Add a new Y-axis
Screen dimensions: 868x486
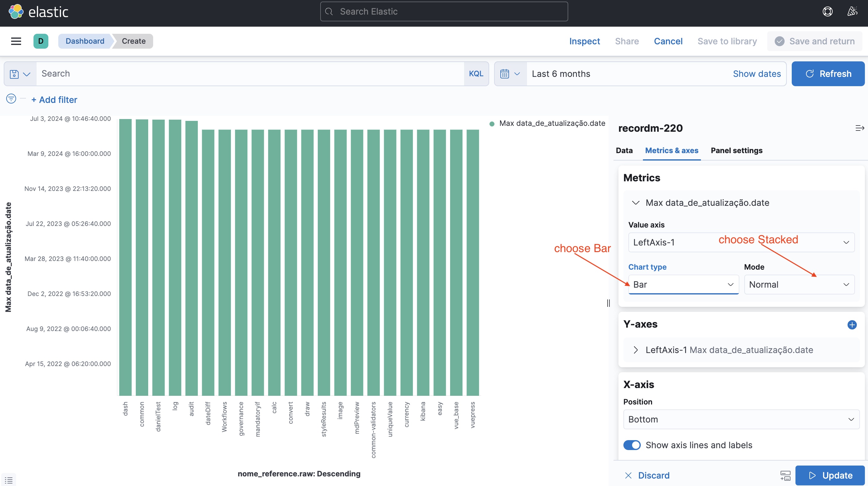click(852, 325)
